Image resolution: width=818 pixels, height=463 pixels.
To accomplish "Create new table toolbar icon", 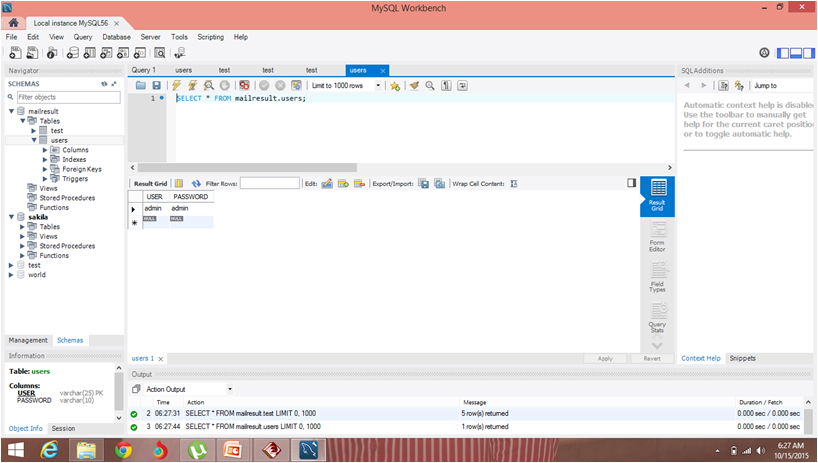I will pos(90,53).
